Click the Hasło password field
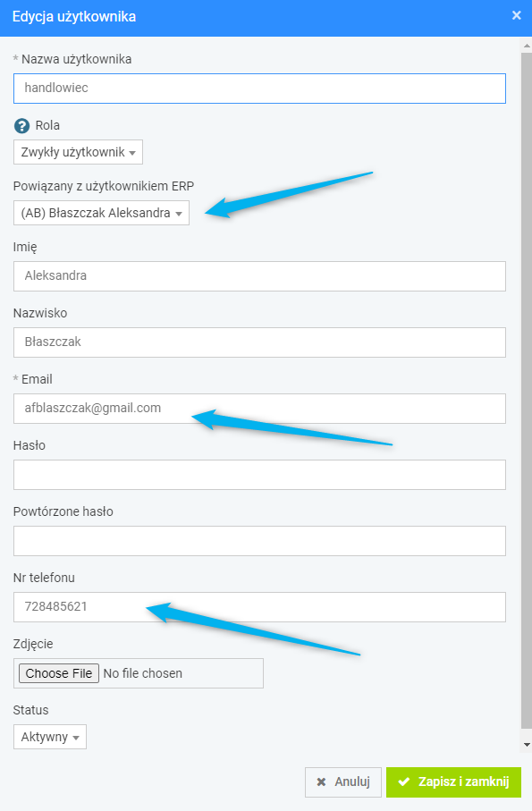Image resolution: width=532 pixels, height=811 pixels. click(259, 475)
